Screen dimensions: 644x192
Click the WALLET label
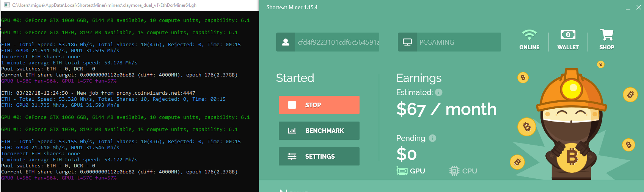(x=568, y=47)
